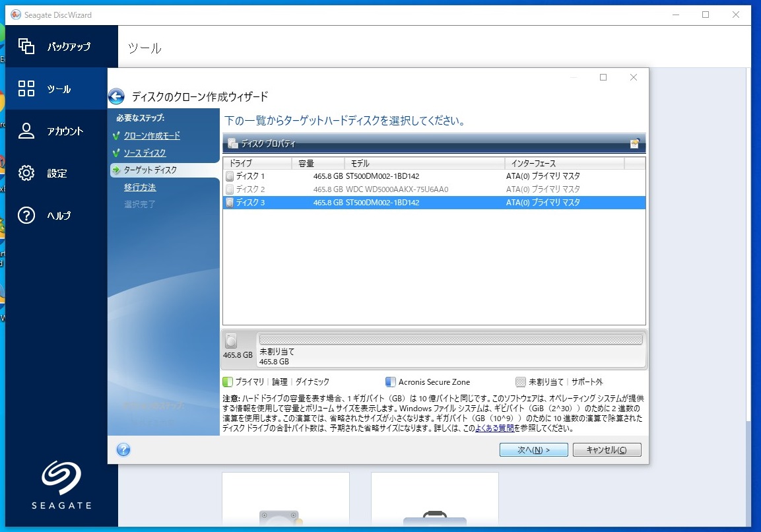Sort by the インターフェース column header

coord(564,163)
